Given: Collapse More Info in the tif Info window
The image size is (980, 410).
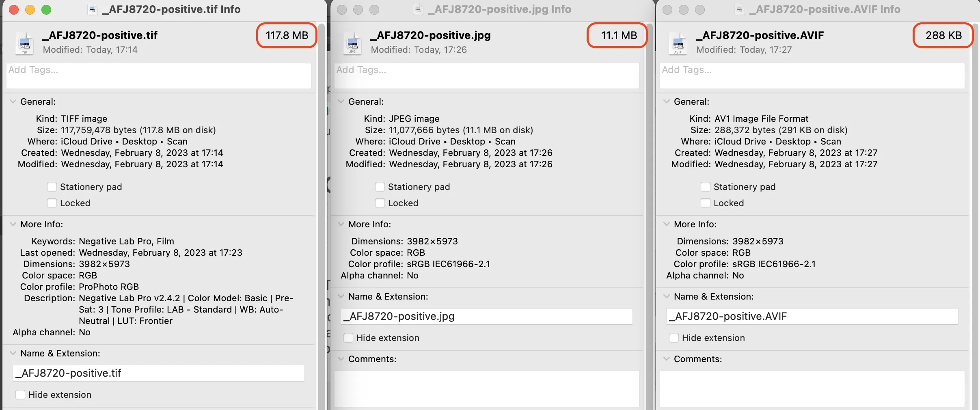Looking at the screenshot, I should click(13, 224).
